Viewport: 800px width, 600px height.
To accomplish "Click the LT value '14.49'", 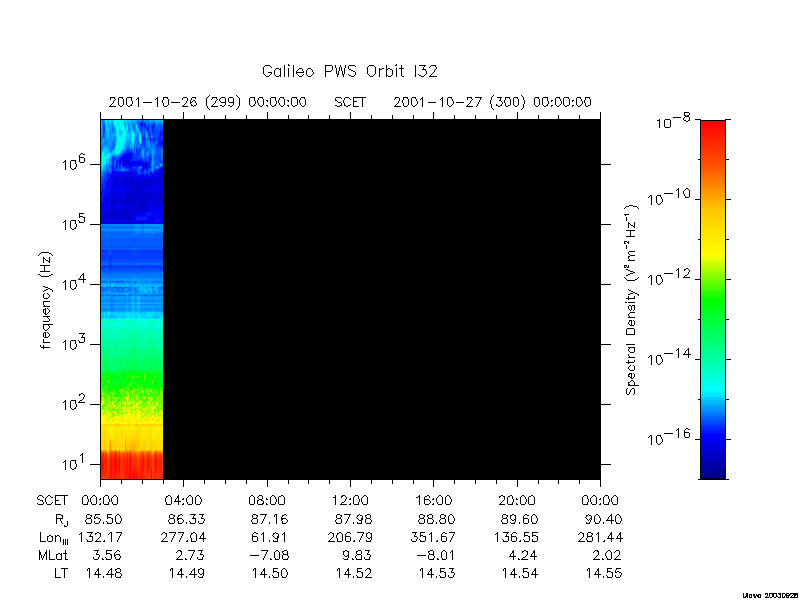I will tap(187, 573).
